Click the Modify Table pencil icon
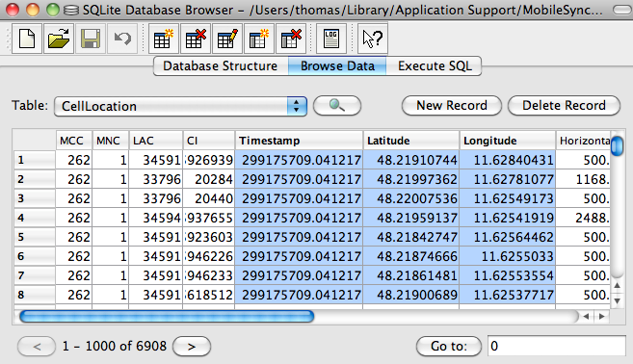The width and height of the screenshot is (633, 364). [227, 39]
